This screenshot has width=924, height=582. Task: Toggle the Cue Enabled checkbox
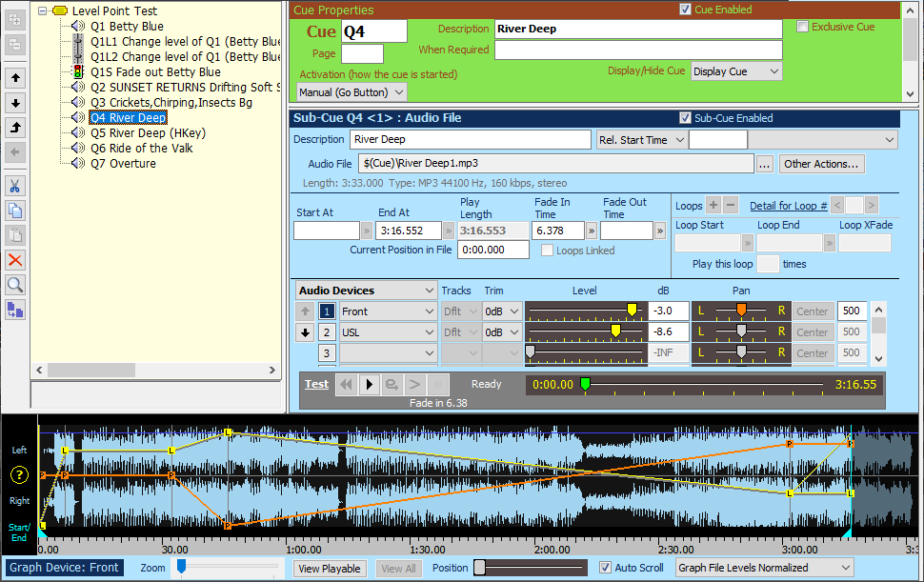point(685,10)
